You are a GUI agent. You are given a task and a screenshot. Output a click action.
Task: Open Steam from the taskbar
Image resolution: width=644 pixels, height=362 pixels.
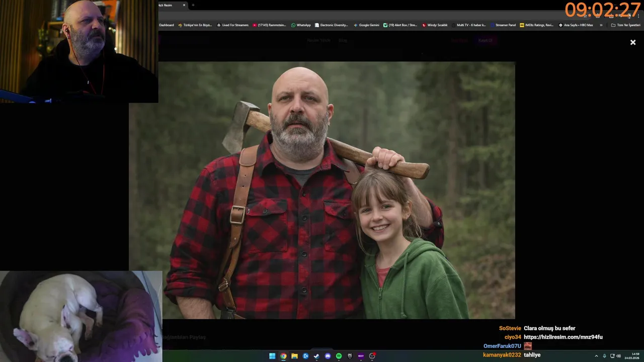click(x=316, y=356)
